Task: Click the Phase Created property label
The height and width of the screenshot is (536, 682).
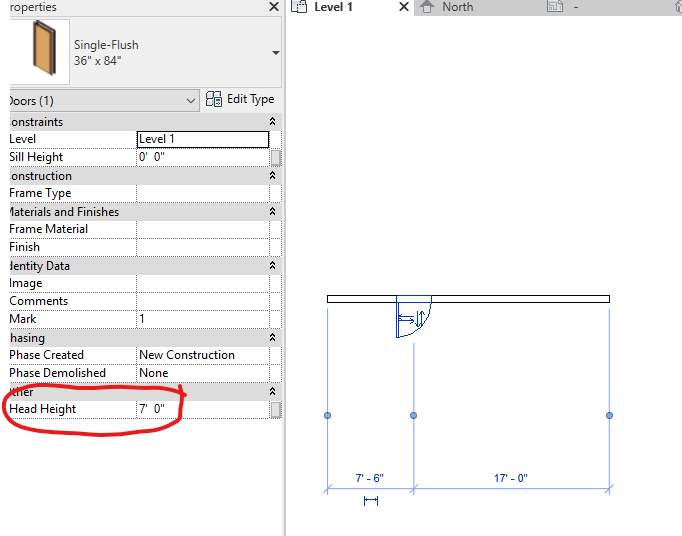Action: (x=47, y=355)
